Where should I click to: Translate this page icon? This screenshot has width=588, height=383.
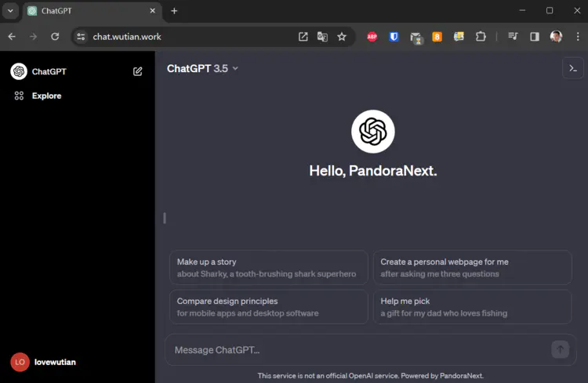click(322, 37)
